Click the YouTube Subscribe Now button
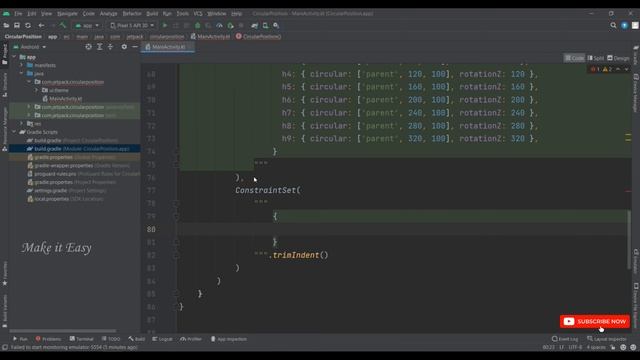The height and width of the screenshot is (360, 640). point(595,322)
